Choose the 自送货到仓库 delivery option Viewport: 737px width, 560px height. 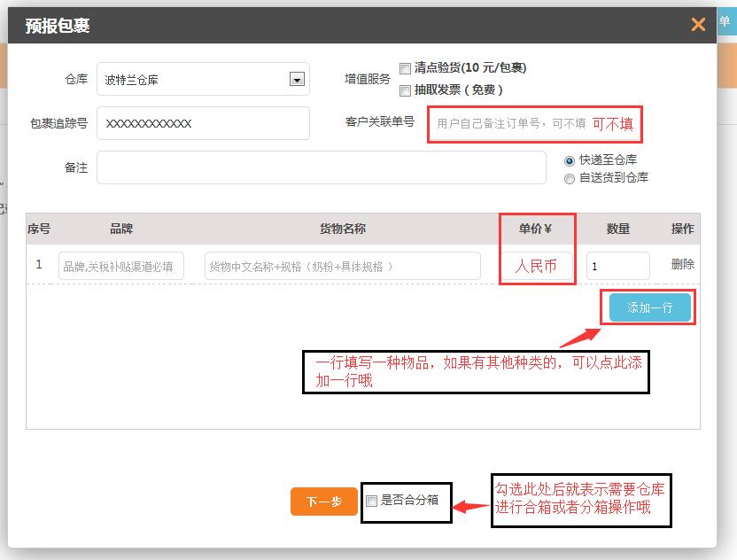coord(569,176)
